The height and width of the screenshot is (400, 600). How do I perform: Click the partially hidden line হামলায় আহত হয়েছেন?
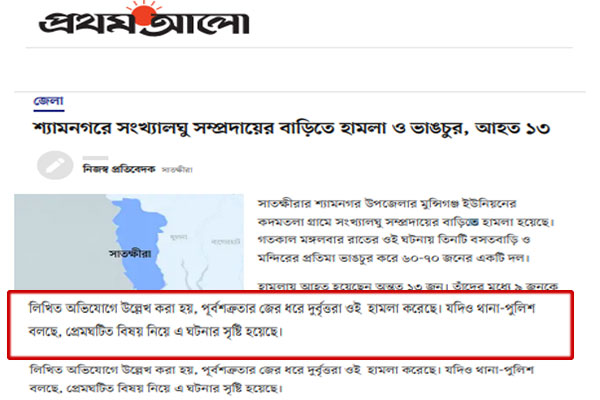pyautogui.click(x=408, y=286)
